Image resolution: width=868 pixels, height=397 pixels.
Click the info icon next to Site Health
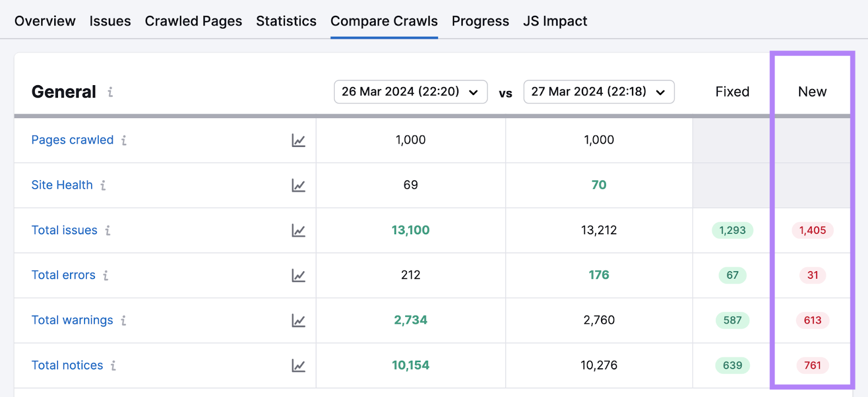pos(103,185)
